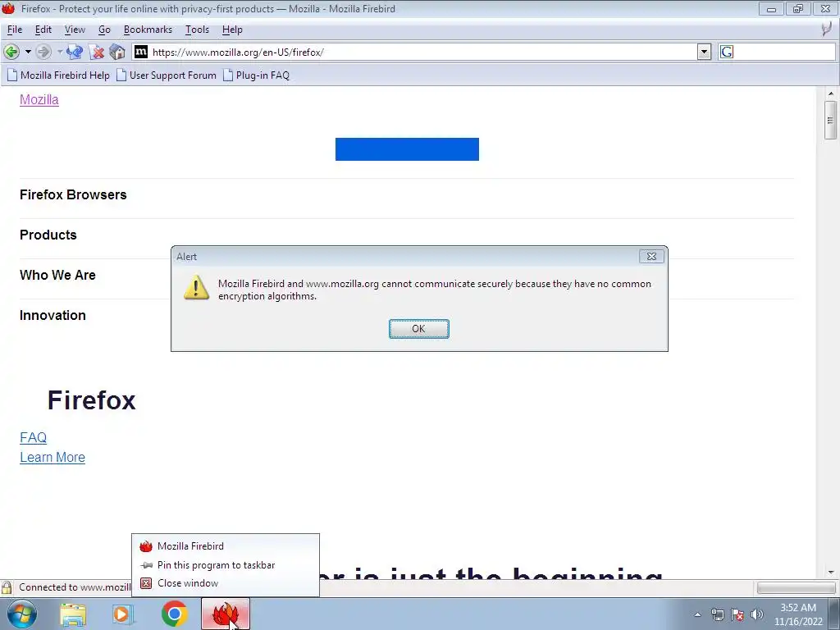
Task: Click the Stop loading icon
Action: [x=97, y=52]
